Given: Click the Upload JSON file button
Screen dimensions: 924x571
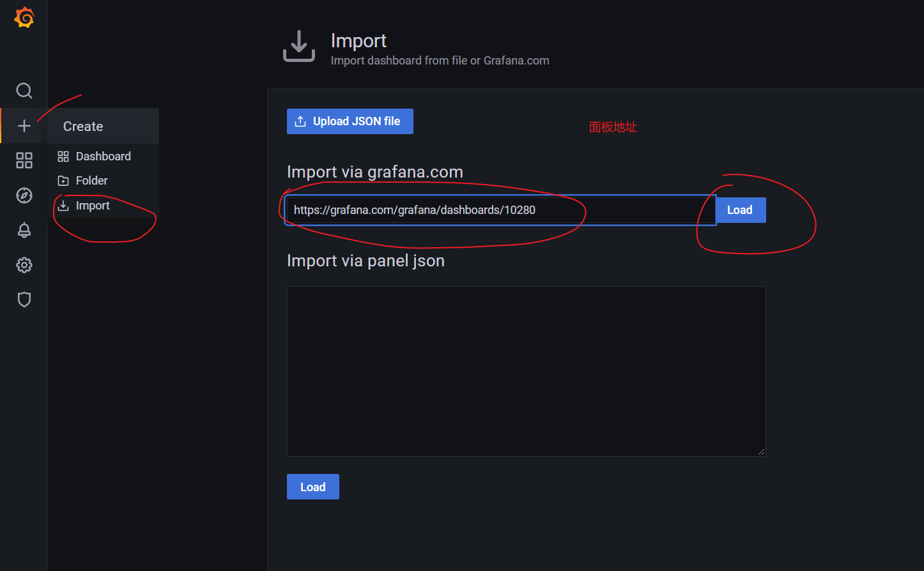Looking at the screenshot, I should [x=350, y=121].
